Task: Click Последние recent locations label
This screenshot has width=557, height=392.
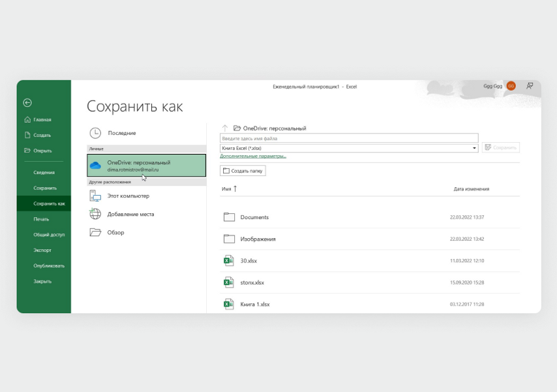Action: click(x=122, y=133)
